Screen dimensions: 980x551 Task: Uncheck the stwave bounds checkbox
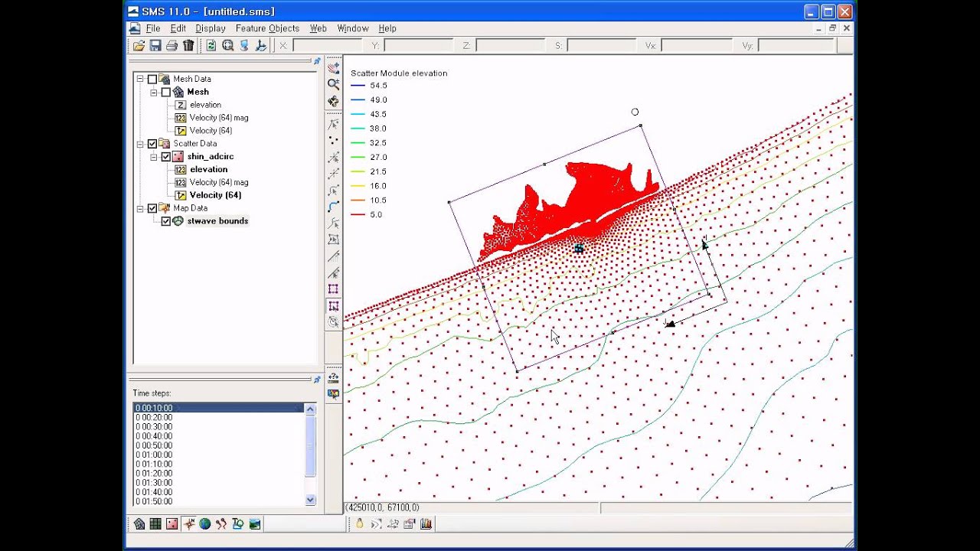tap(166, 221)
